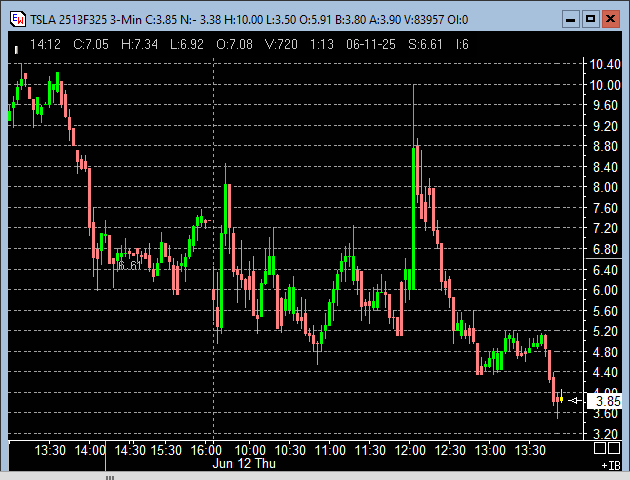Select the current price tag 3.85
The width and height of the screenshot is (630, 480).
click(x=605, y=401)
